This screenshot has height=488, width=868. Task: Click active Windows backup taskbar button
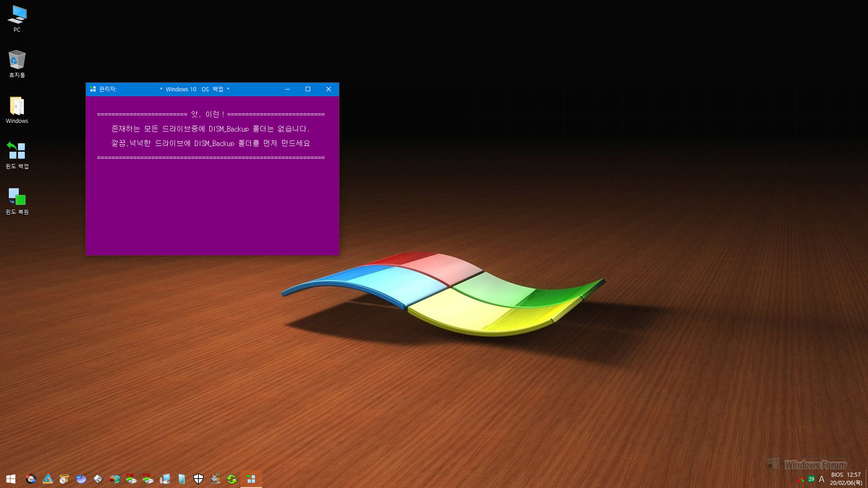(251, 479)
